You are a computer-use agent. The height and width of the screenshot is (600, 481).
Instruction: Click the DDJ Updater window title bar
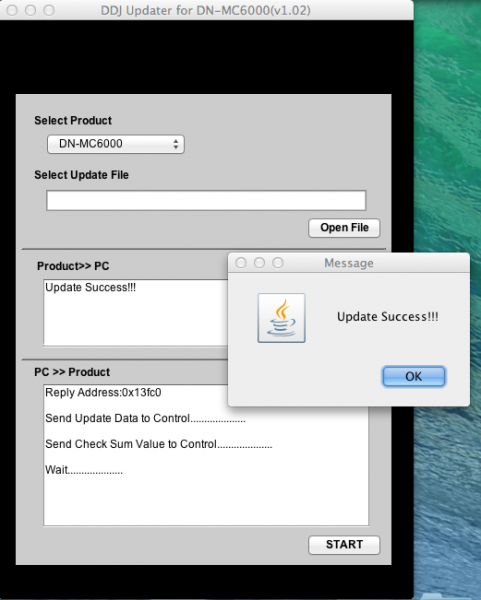coord(207,10)
